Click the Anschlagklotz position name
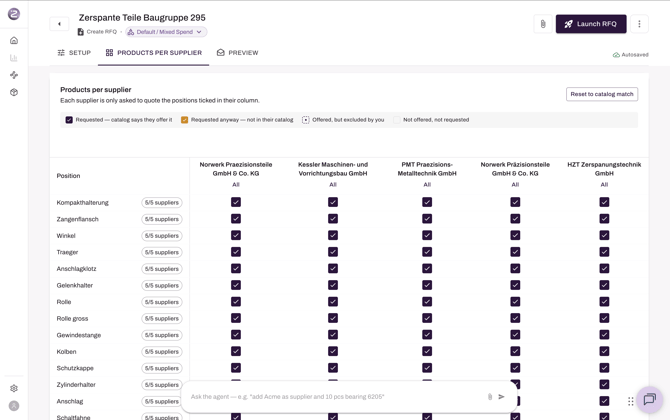 76,269
